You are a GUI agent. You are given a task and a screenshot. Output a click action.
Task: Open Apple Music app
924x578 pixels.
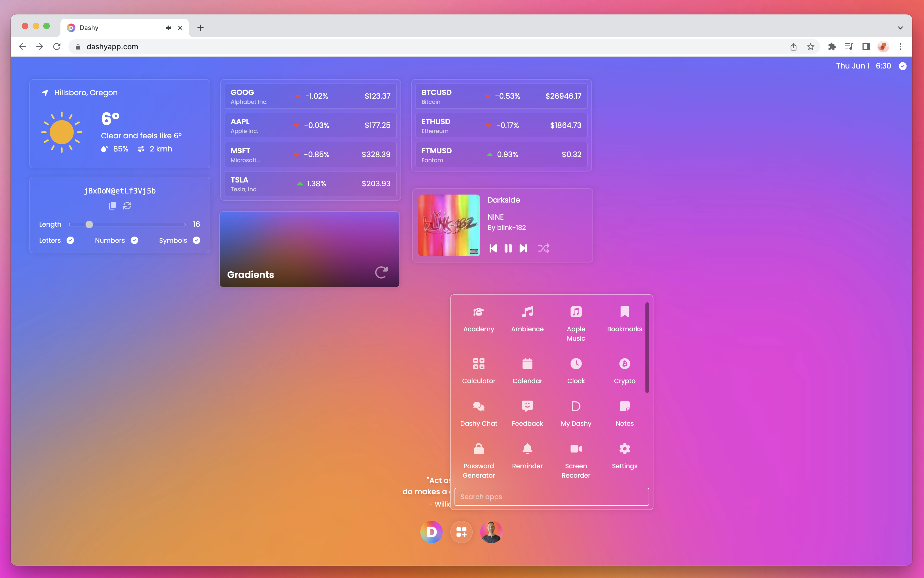(576, 324)
